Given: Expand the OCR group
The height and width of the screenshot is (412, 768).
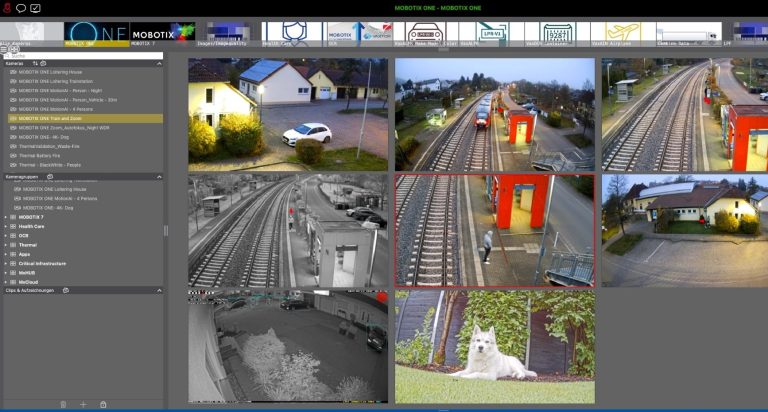Looking at the screenshot, I should pos(6,236).
